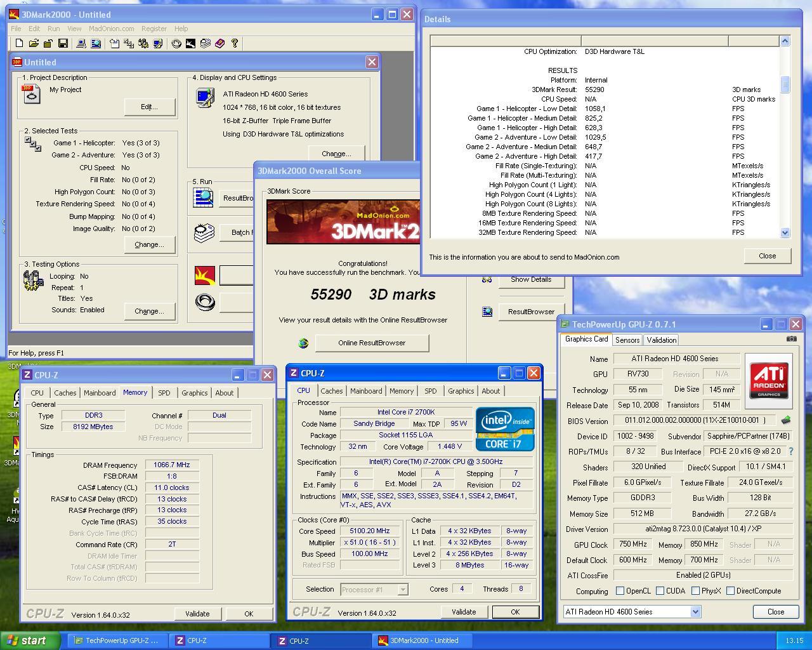Click OK in the right CPU-Z window
This screenshot has width=812, height=650.
click(515, 612)
